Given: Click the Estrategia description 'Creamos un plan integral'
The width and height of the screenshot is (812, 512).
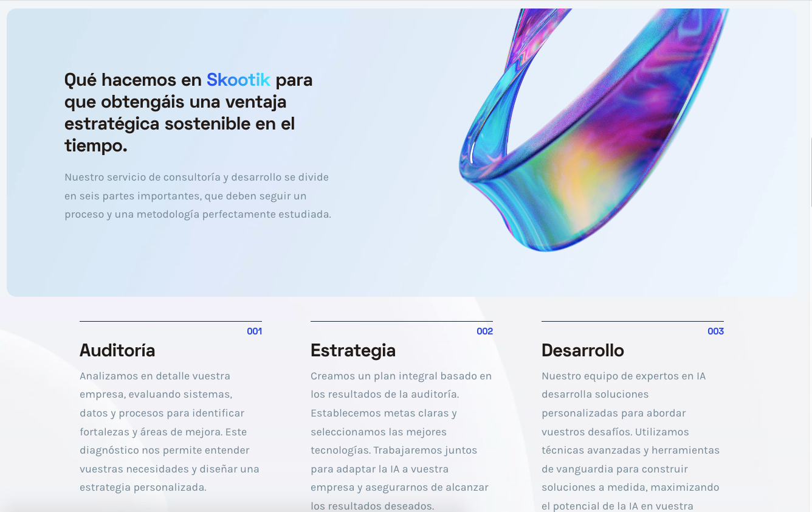Looking at the screenshot, I should [x=401, y=441].
